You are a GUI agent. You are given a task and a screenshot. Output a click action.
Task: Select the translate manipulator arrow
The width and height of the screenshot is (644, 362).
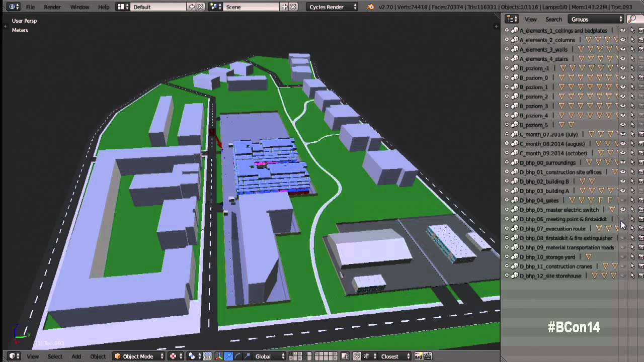[228, 356]
